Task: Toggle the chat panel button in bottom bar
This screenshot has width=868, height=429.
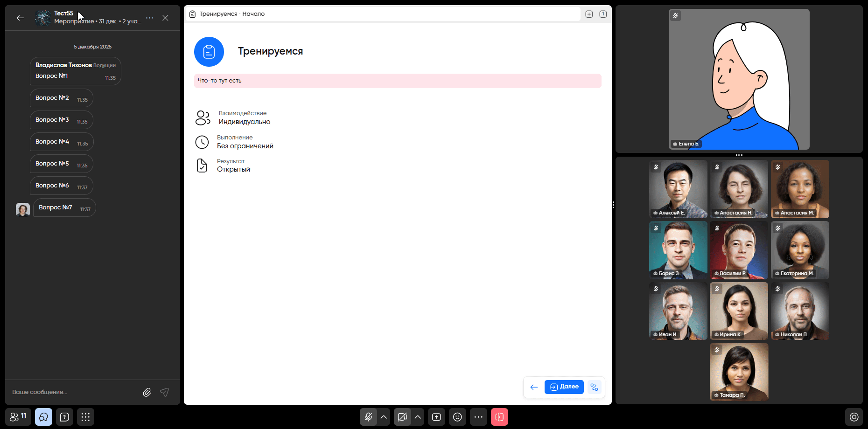Action: pyautogui.click(x=43, y=417)
